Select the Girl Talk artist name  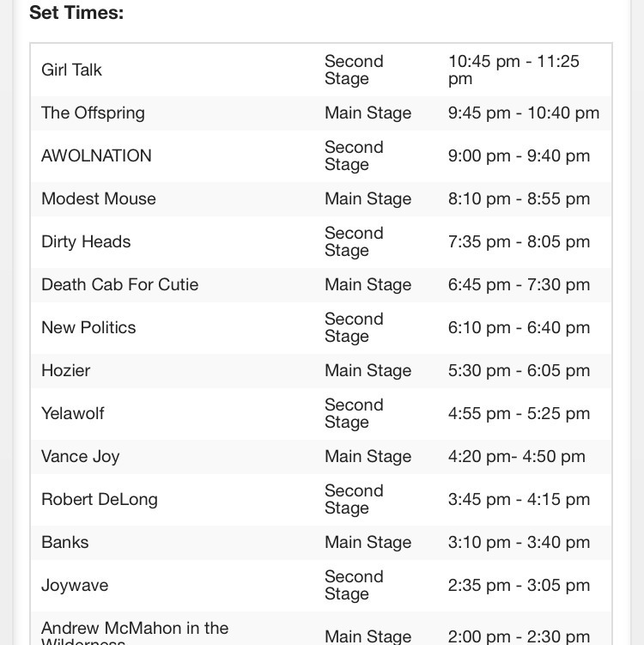click(x=71, y=70)
